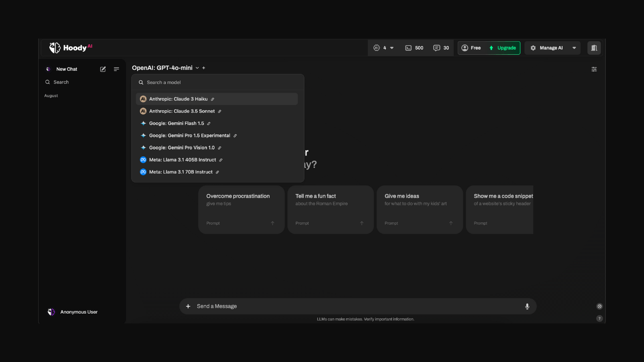Click the compose new chat pencil icon
This screenshot has height=362, width=644.
click(103, 69)
